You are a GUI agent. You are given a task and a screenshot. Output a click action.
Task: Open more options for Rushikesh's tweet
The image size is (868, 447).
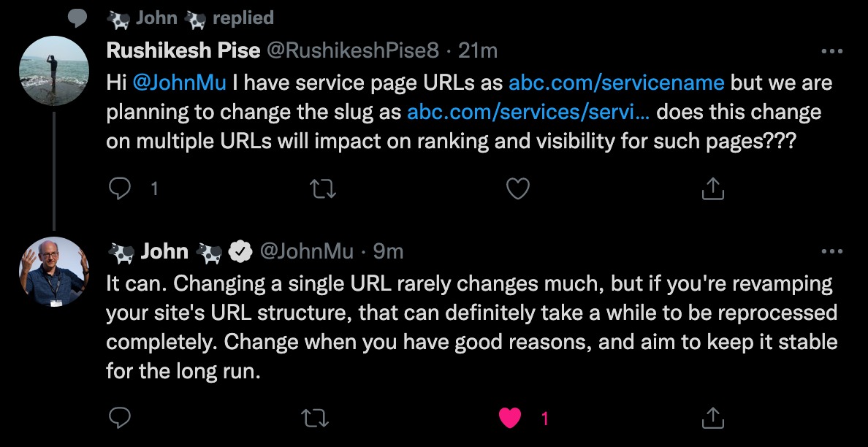click(832, 51)
